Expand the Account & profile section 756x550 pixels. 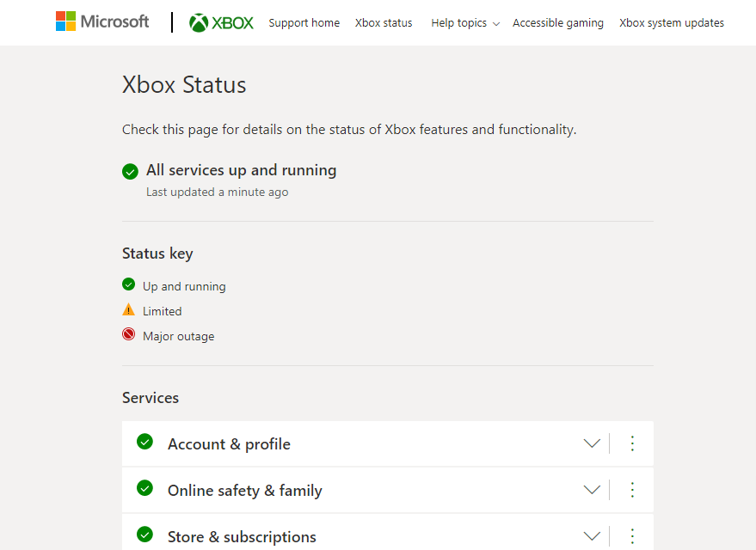(591, 443)
